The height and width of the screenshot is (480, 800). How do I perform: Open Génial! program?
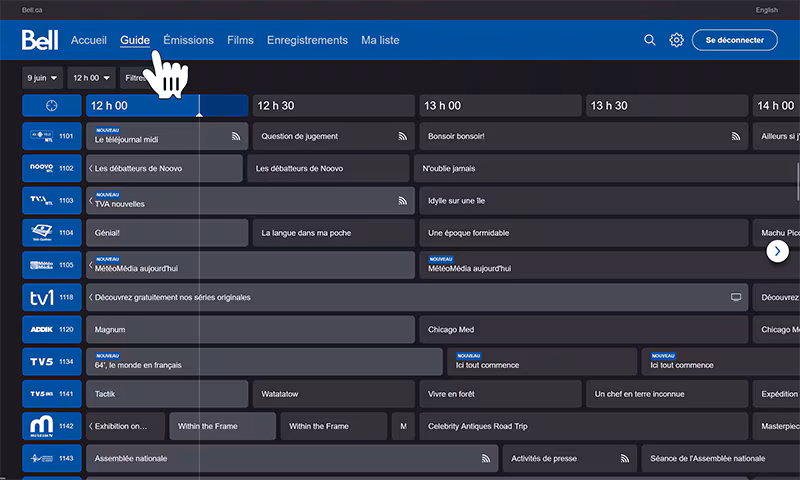167,233
